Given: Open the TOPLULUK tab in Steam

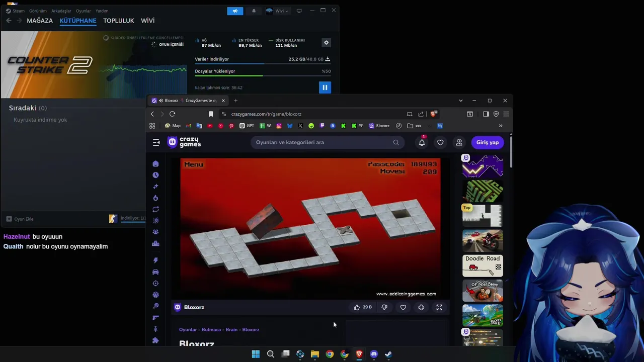Looking at the screenshot, I should coord(119,21).
